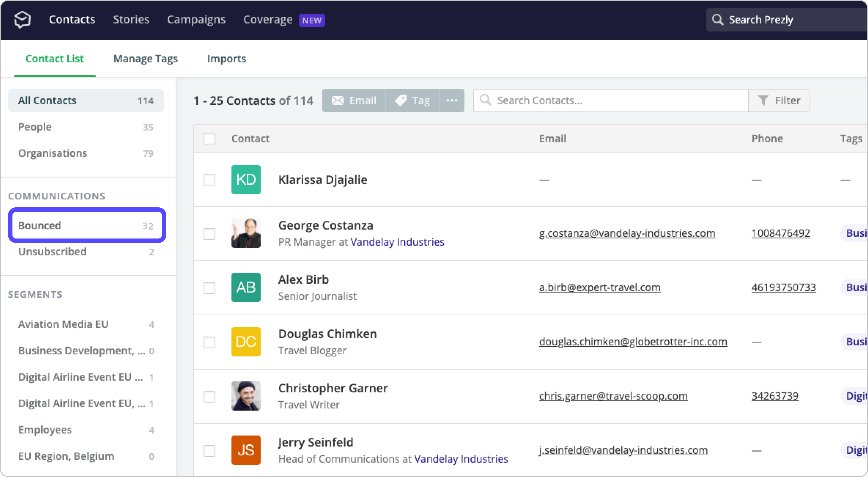This screenshot has width=868, height=477.
Task: Click the Contact column header
Action: click(x=250, y=139)
